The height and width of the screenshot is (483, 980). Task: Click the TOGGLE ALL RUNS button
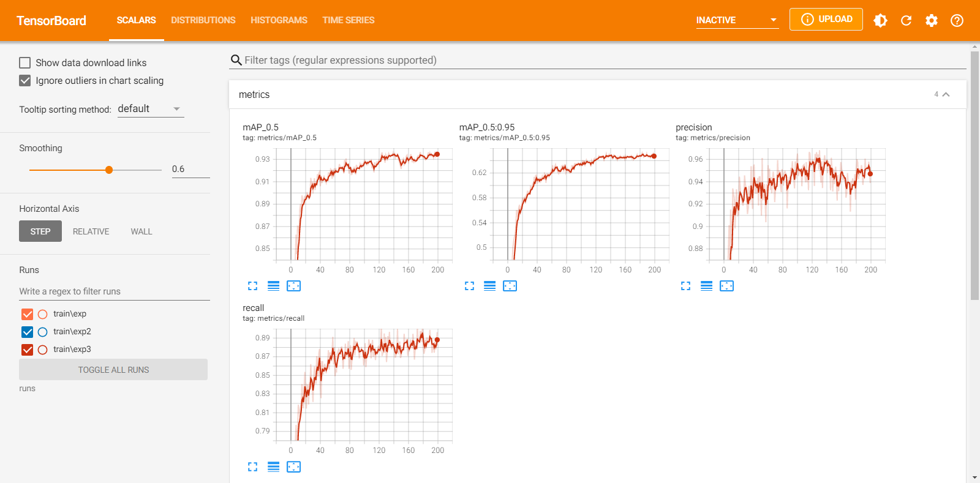click(x=113, y=370)
